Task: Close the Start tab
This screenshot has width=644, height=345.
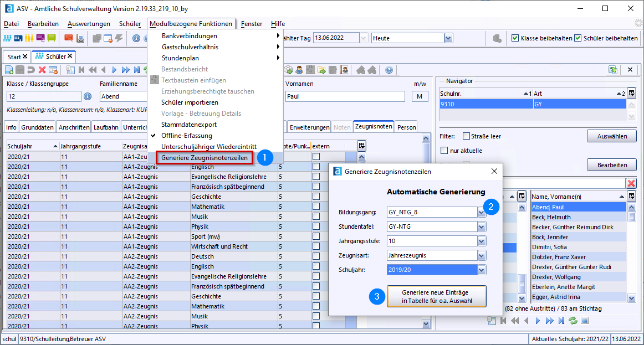Action: 25,56
